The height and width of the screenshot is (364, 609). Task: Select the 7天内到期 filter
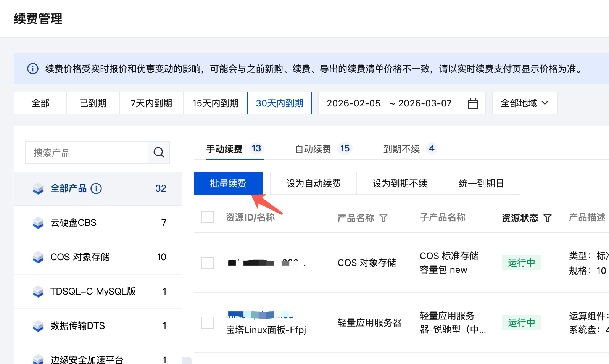151,103
